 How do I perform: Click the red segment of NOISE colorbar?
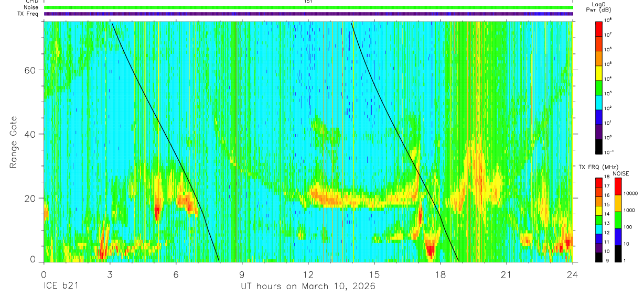click(x=618, y=186)
